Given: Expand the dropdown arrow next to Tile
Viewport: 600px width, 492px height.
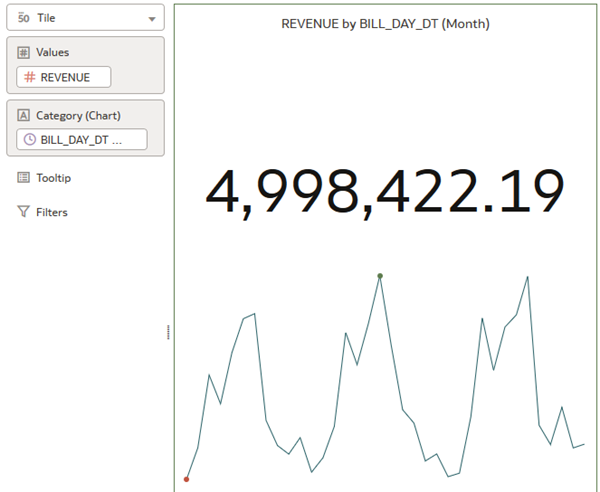Looking at the screenshot, I should [x=152, y=19].
